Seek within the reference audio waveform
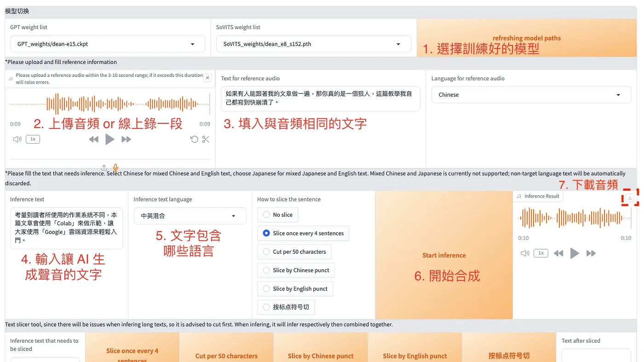Image resolution: width=644 pixels, height=362 pixels. tap(109, 104)
